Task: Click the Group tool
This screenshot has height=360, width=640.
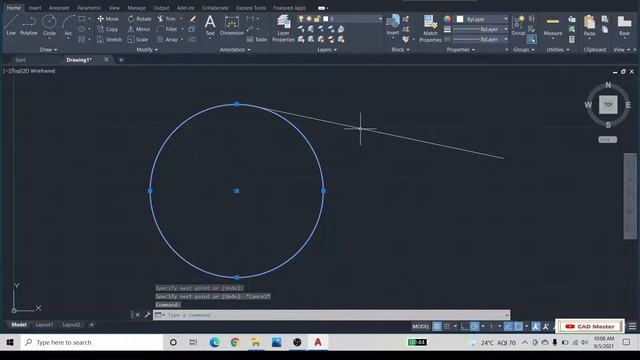Action: tap(518, 25)
